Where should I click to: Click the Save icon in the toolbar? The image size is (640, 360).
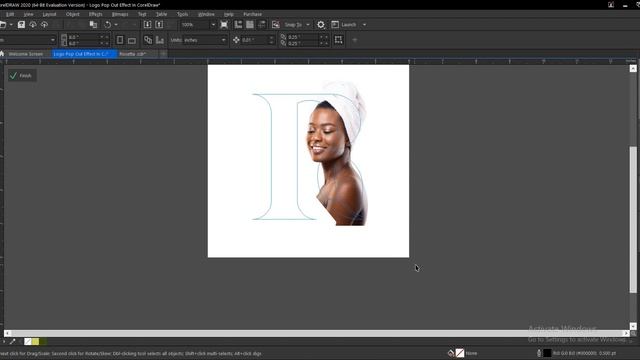(x=21, y=25)
